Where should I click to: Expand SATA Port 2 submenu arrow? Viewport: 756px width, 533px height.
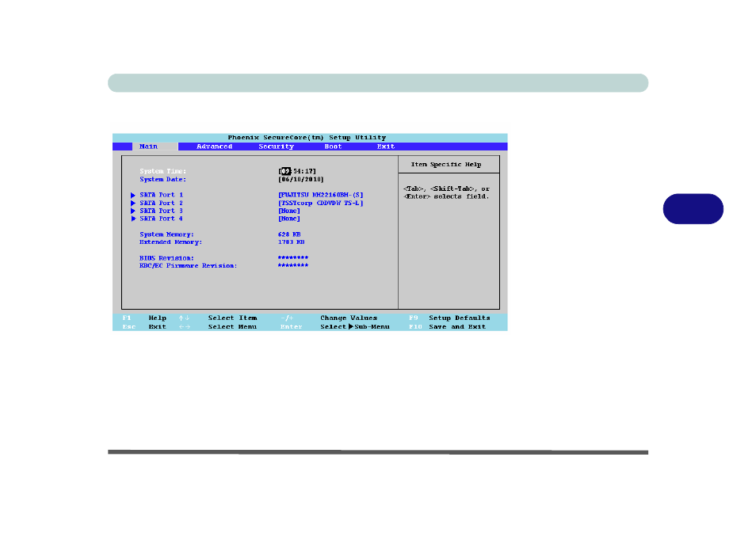tap(133, 204)
